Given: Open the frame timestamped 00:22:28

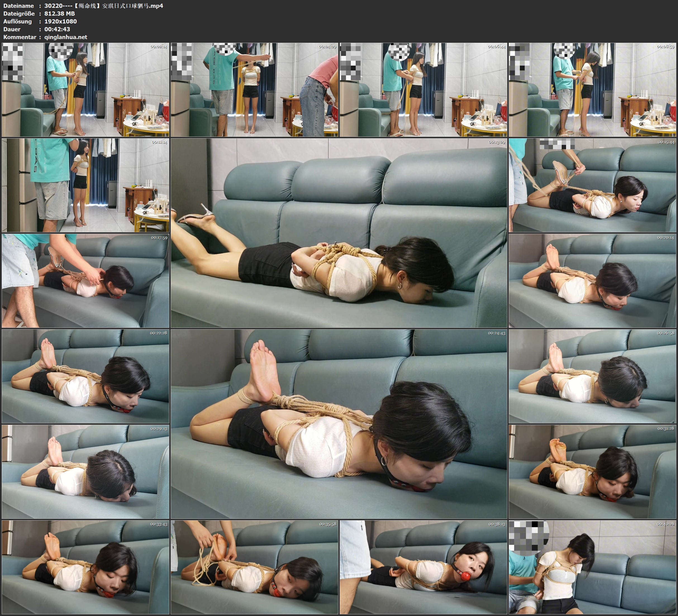Looking at the screenshot, I should point(85,376).
